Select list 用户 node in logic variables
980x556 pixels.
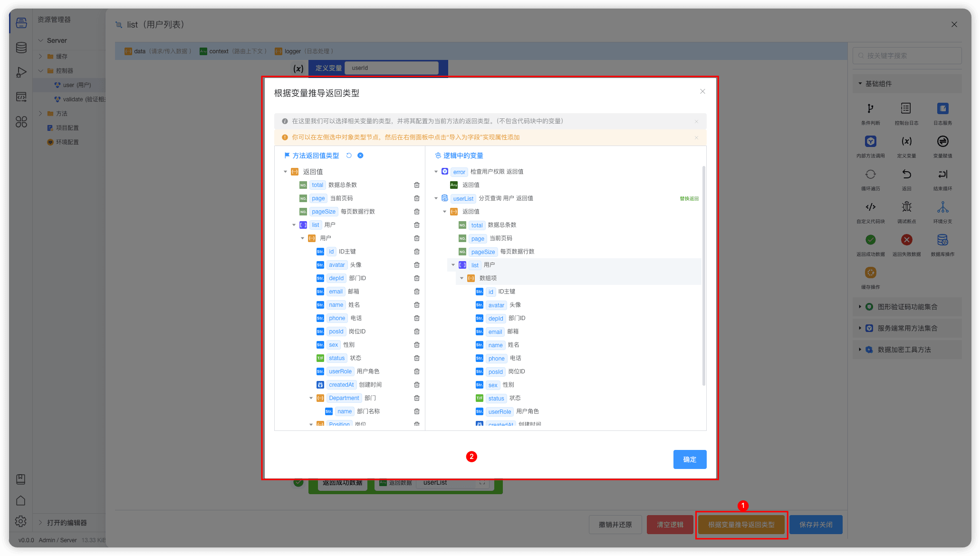coord(574,265)
